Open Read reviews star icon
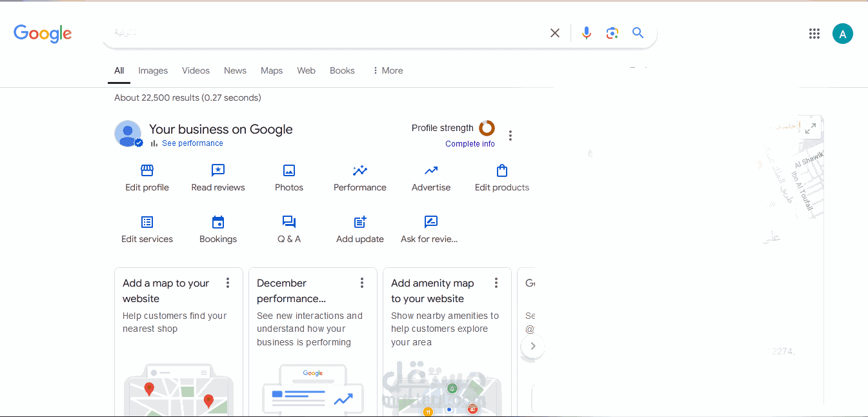The height and width of the screenshot is (417, 868). 218,170
